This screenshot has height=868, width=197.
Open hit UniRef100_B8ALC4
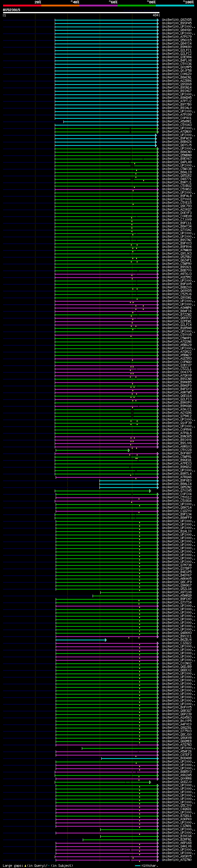pos(176,484)
